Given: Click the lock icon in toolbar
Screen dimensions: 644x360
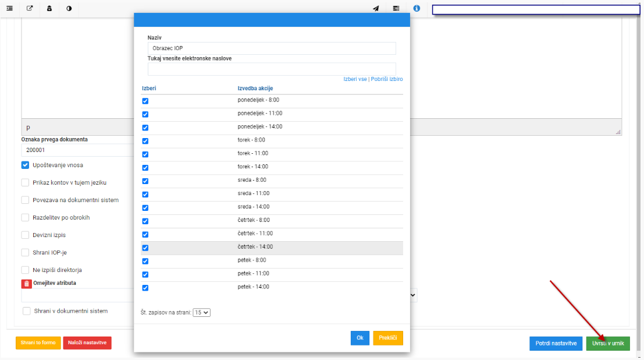Looking at the screenshot, I should [49, 8].
